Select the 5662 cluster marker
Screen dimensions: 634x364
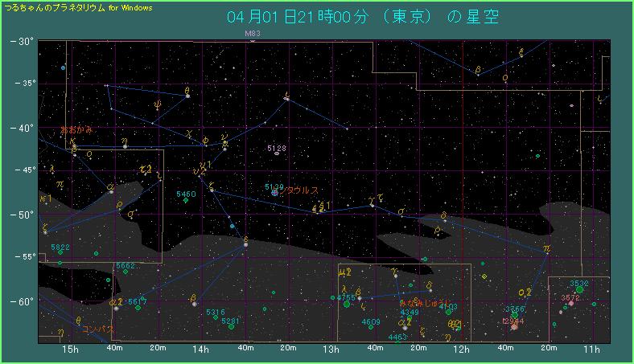[x=126, y=272]
